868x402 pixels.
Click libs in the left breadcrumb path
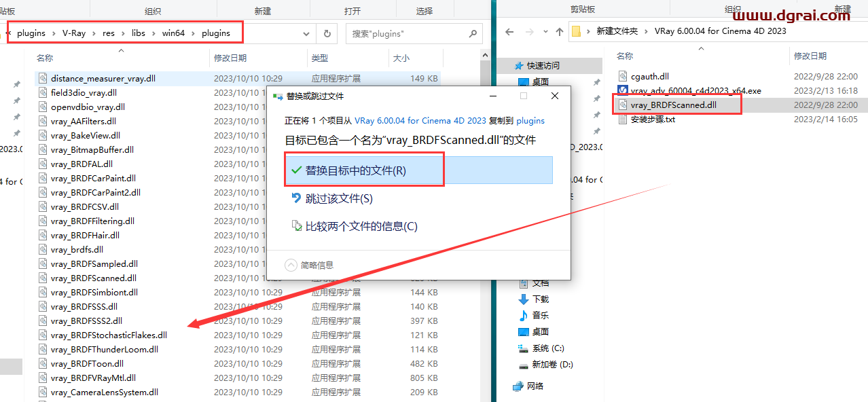tap(139, 33)
